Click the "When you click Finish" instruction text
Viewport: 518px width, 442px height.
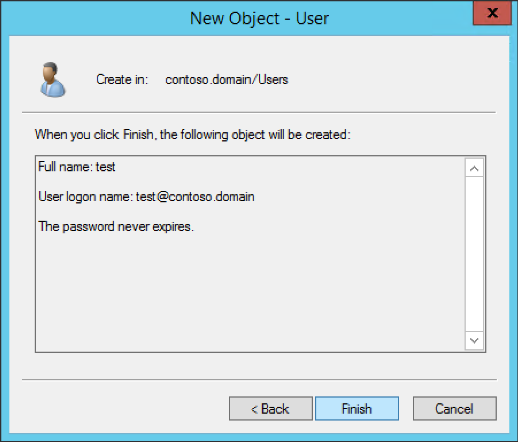click(x=193, y=135)
